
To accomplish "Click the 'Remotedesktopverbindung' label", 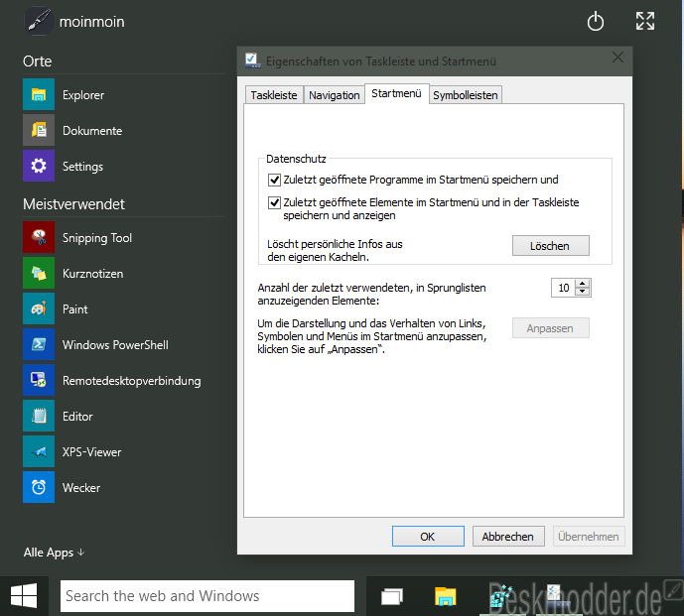I will [x=132, y=381].
